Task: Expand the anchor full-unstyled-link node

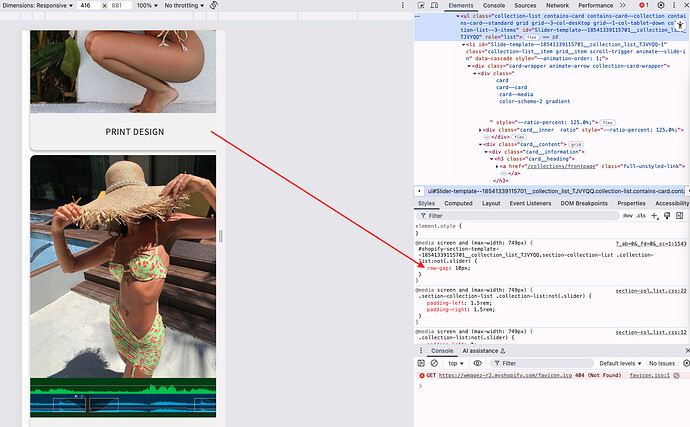Action: 497,166
